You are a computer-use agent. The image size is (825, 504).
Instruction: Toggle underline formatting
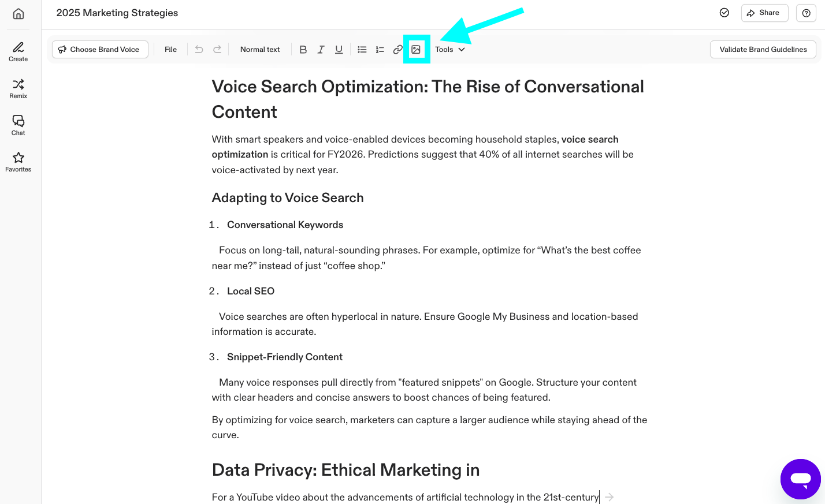pos(339,50)
